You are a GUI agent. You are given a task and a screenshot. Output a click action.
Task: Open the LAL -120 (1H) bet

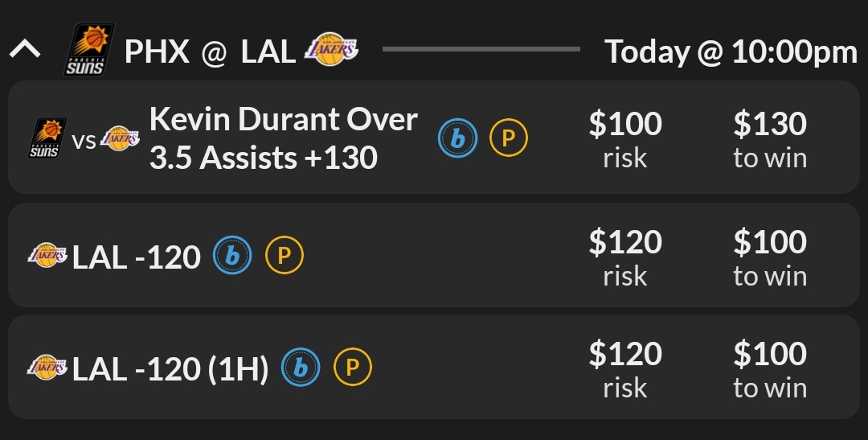point(170,368)
